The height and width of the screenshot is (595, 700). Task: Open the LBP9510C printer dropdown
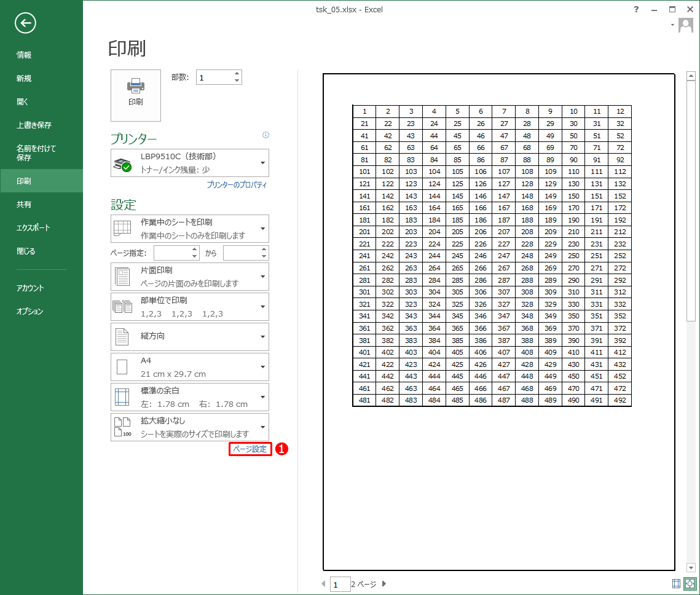[190, 163]
